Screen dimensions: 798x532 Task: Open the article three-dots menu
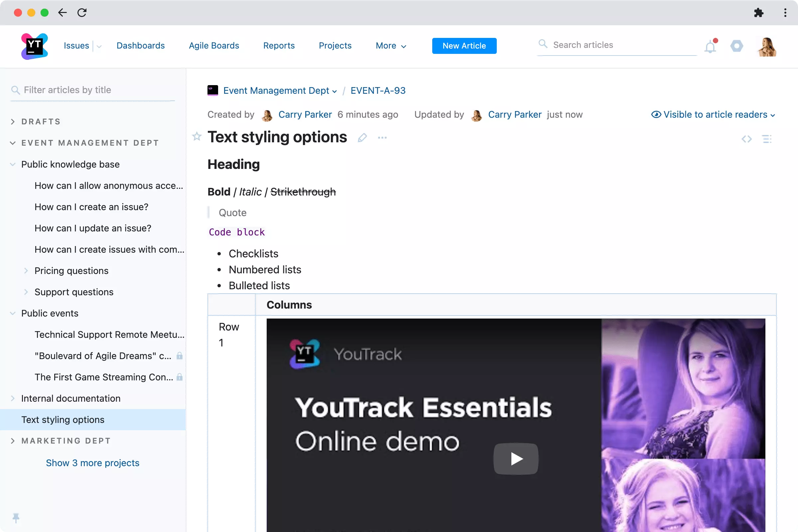[382, 138]
